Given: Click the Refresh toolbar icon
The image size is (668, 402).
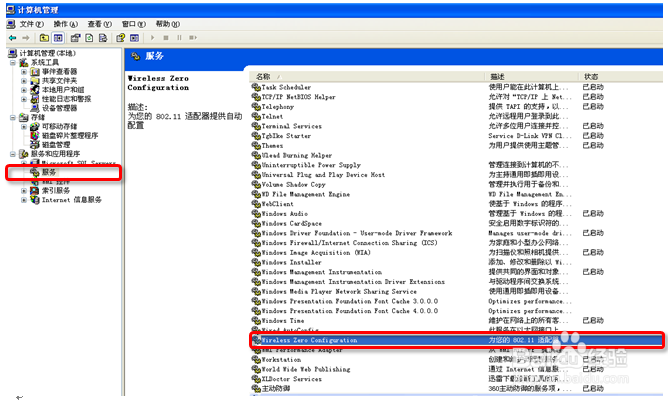Looking at the screenshot, I should pos(89,38).
